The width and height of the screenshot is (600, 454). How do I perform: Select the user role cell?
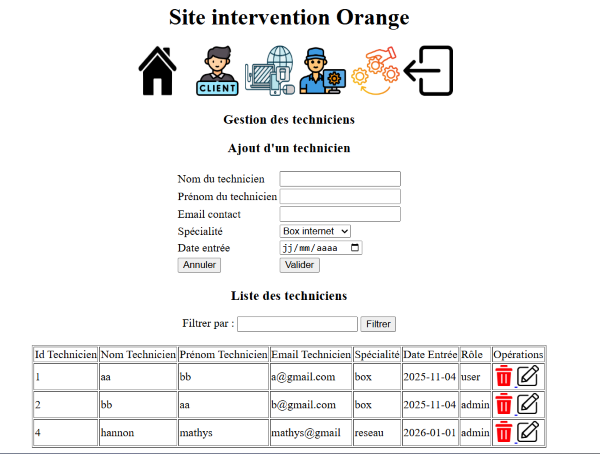(x=475, y=377)
